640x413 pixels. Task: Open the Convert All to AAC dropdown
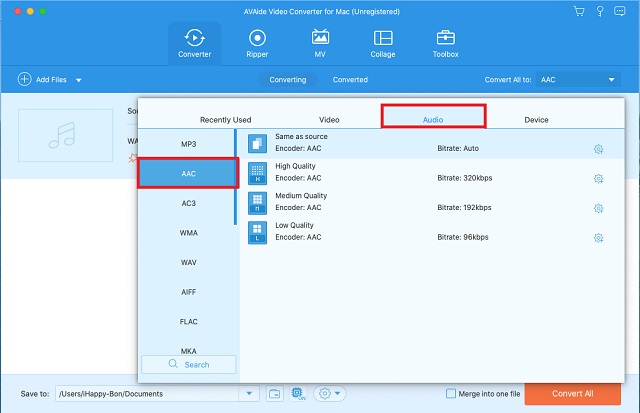click(x=578, y=80)
